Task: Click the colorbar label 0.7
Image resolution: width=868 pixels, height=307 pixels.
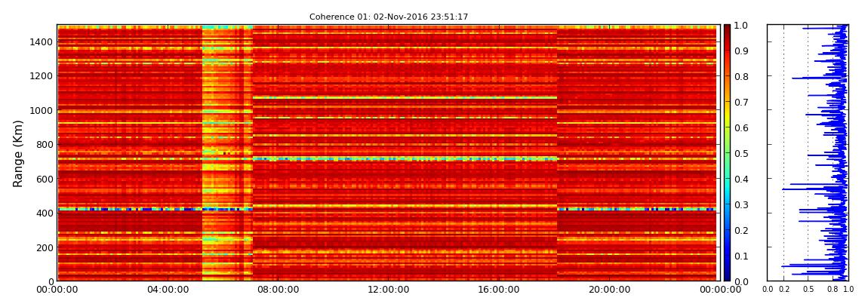Action: point(740,103)
